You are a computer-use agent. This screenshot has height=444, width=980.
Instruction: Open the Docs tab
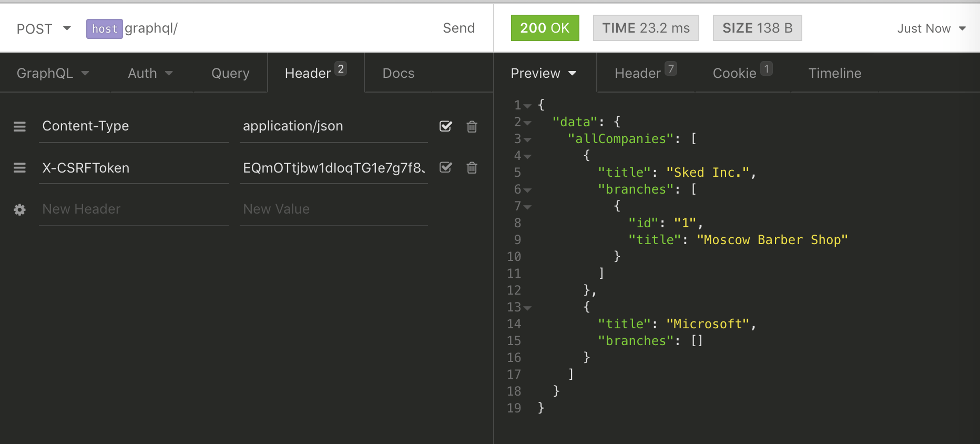[398, 73]
